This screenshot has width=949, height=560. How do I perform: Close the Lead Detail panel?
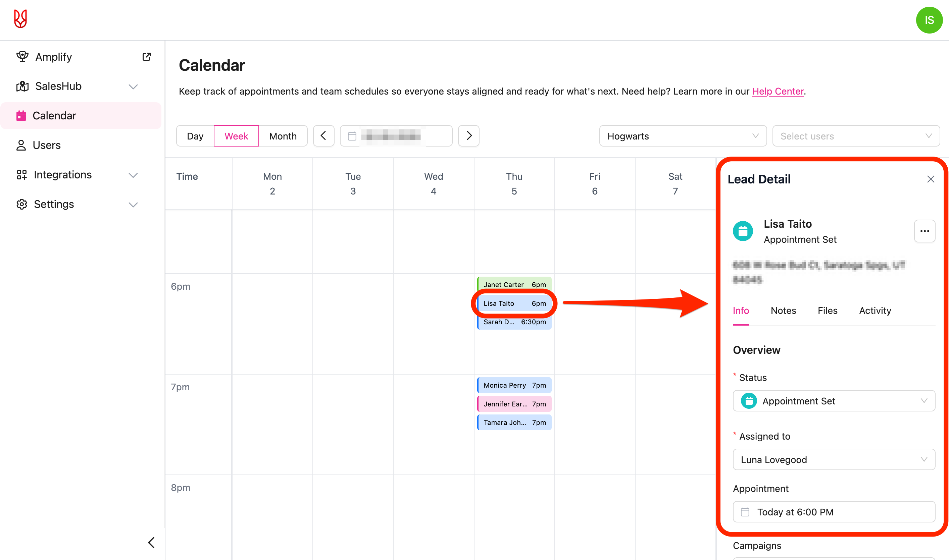point(931,179)
